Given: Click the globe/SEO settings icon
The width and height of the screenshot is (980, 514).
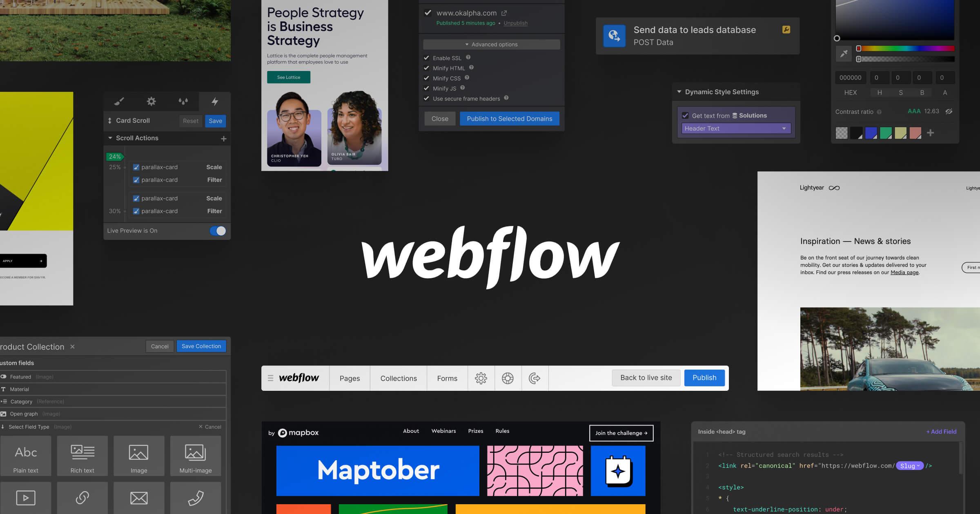Looking at the screenshot, I should 508,377.
